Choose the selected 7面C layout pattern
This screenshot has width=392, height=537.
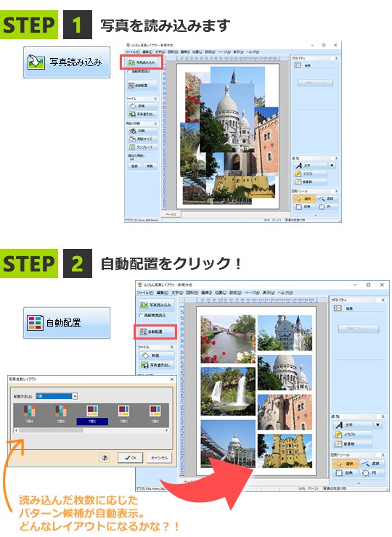click(x=92, y=414)
